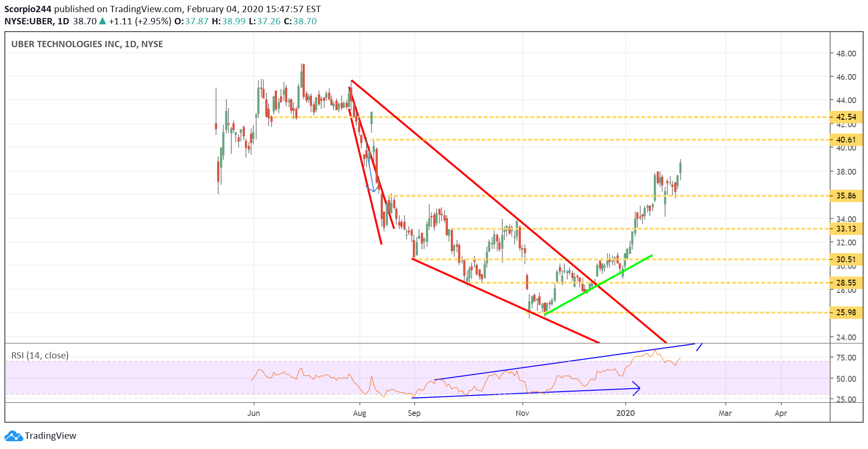Image resolution: width=868 pixels, height=449 pixels.
Task: Click the 44.00 price axis tick
Action: pyautogui.click(x=846, y=100)
